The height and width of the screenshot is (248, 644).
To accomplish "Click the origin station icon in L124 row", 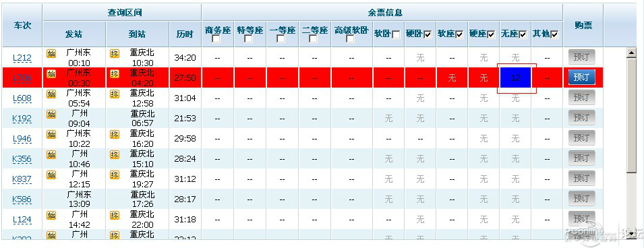I will pos(51,215).
